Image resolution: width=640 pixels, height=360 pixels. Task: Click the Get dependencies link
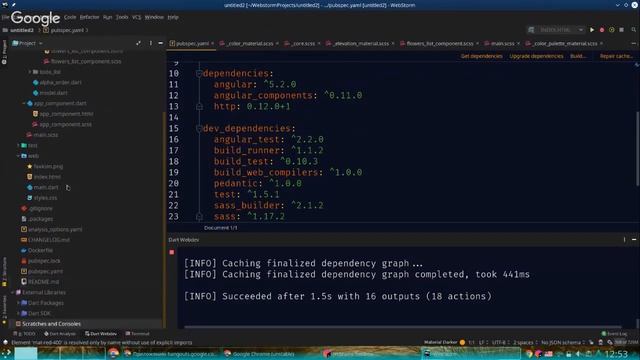(482, 56)
